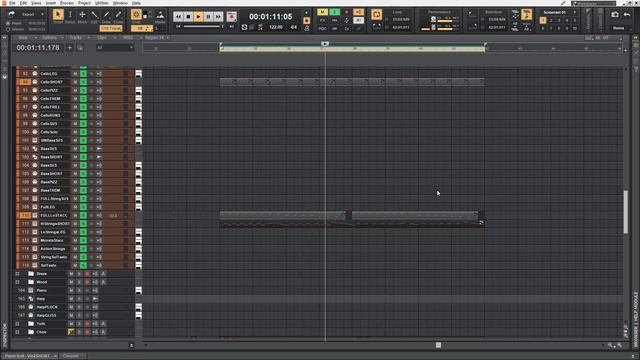Open the Track view MIDI dropdown
Viewport: 640px width, 360px height.
coord(131,38)
